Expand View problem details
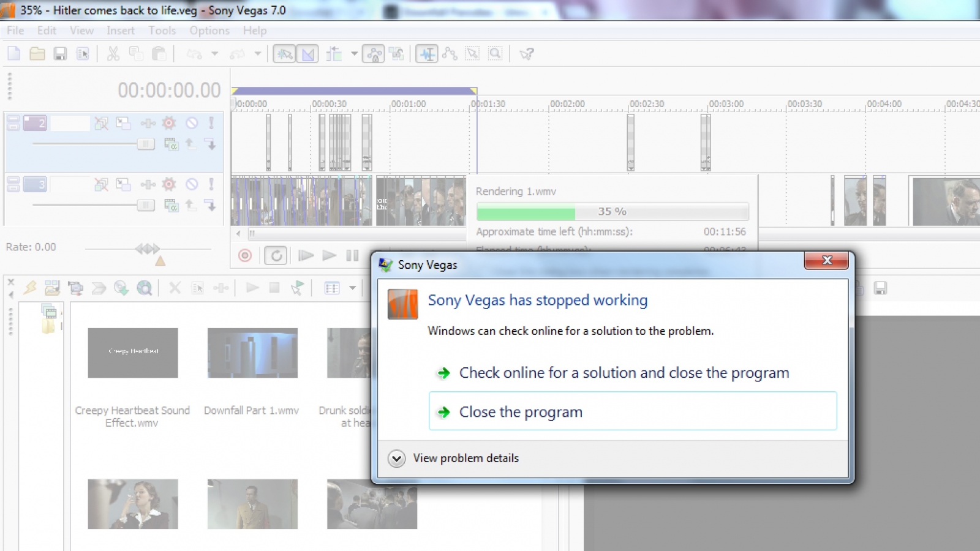 coord(397,458)
